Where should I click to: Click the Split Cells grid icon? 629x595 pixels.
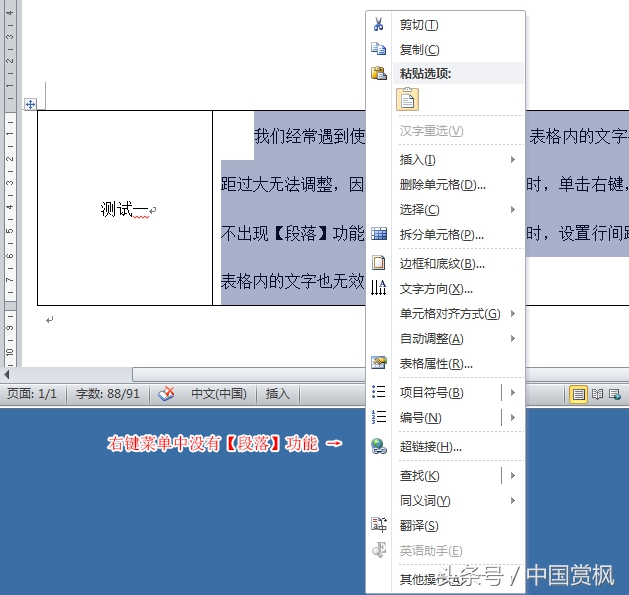click(x=379, y=234)
